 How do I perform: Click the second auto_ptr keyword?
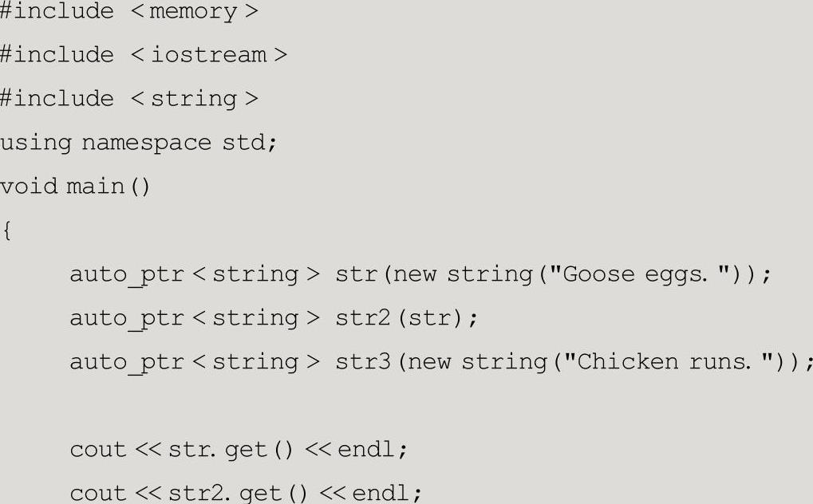click(x=127, y=319)
